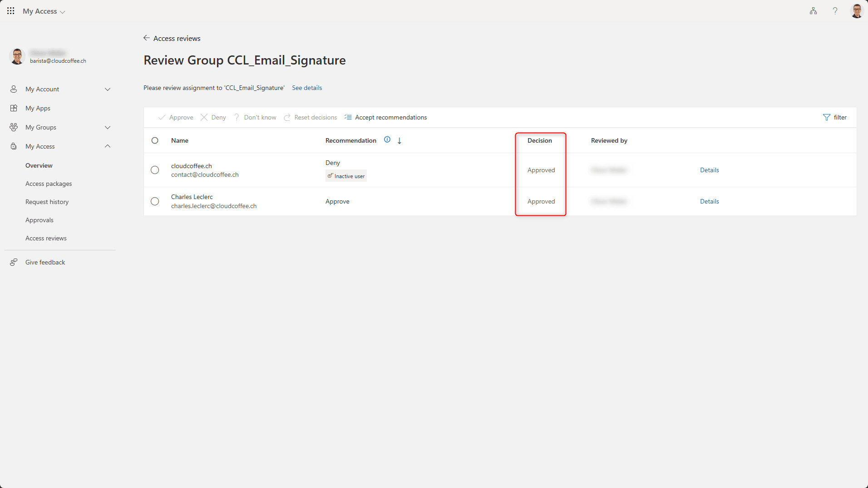The height and width of the screenshot is (488, 868).
Task: Toggle the select-all circle in table header
Action: (x=155, y=140)
